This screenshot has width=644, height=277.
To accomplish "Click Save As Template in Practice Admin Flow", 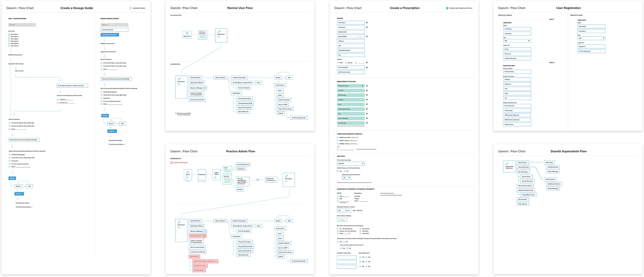I will pyautogui.click(x=244, y=231).
